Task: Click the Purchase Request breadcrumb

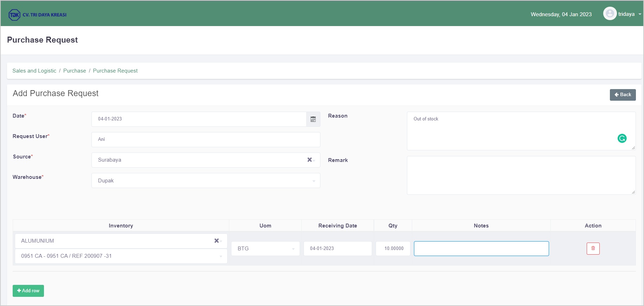Action: (x=115, y=71)
